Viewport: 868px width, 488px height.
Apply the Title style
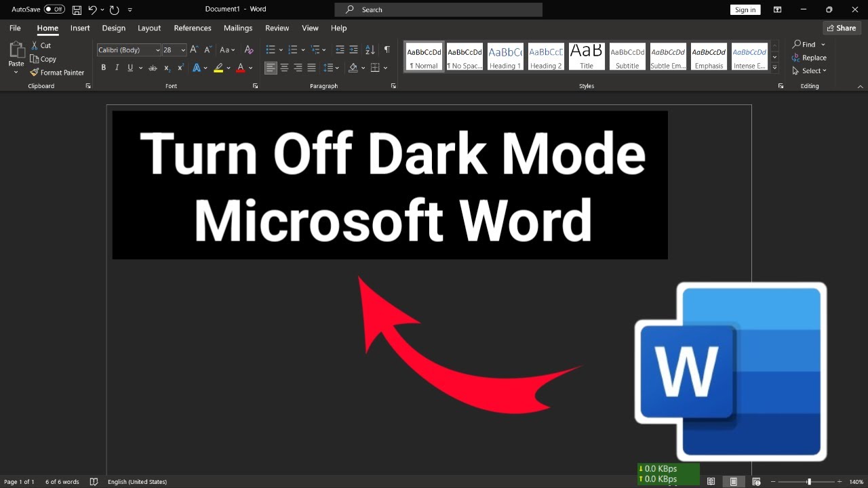[x=587, y=57]
